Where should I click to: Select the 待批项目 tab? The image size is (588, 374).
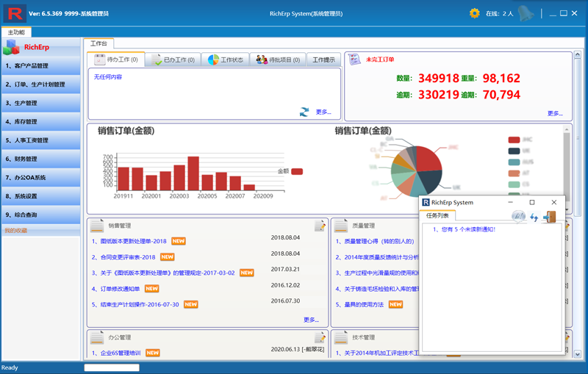pyautogui.click(x=276, y=60)
